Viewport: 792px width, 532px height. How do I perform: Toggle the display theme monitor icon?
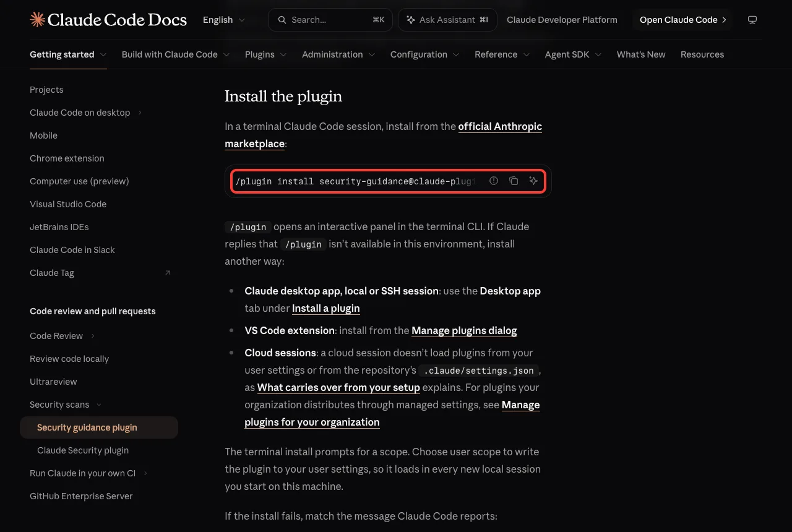click(752, 20)
